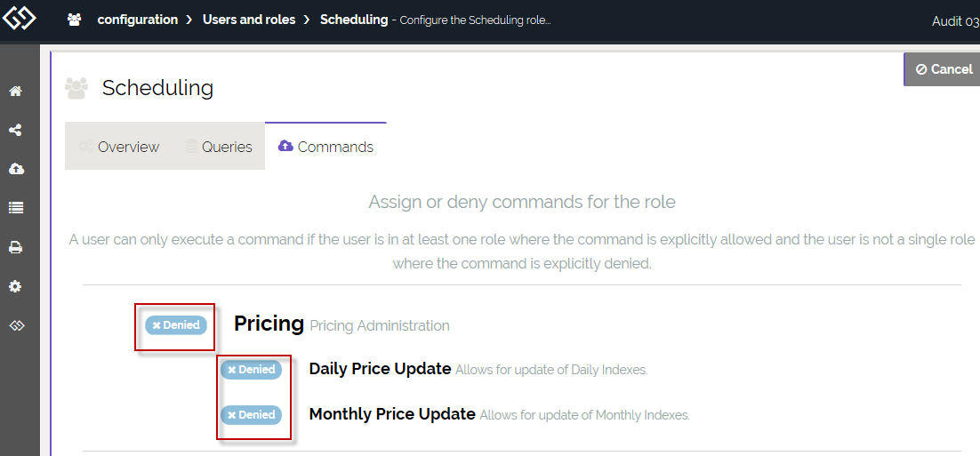Open the share icon in the sidebar
The height and width of the screenshot is (456, 980).
click(x=15, y=130)
